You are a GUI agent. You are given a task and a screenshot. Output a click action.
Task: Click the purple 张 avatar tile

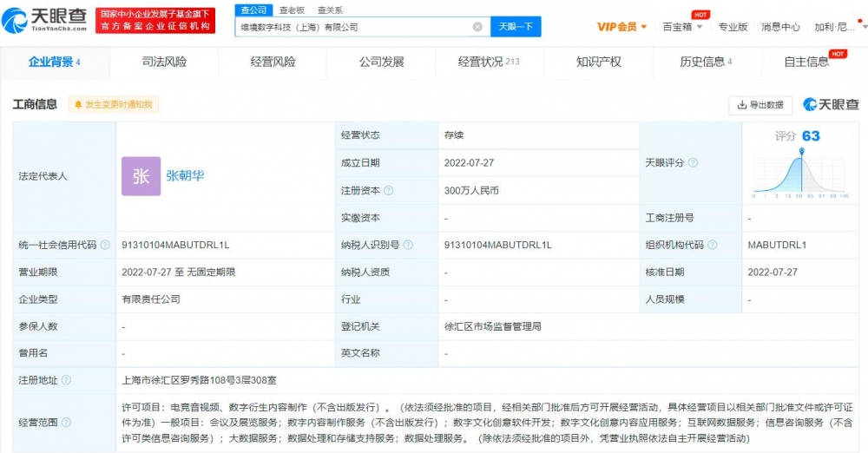click(141, 176)
